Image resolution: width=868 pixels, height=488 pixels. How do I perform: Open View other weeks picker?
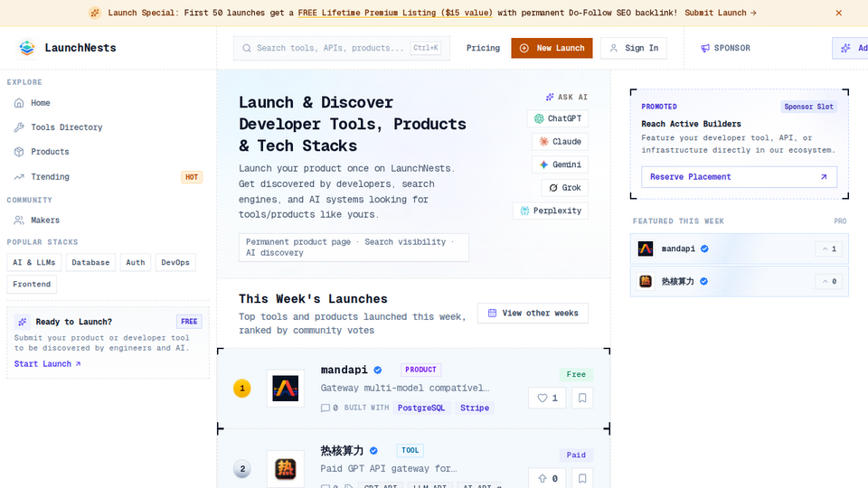[x=533, y=314]
